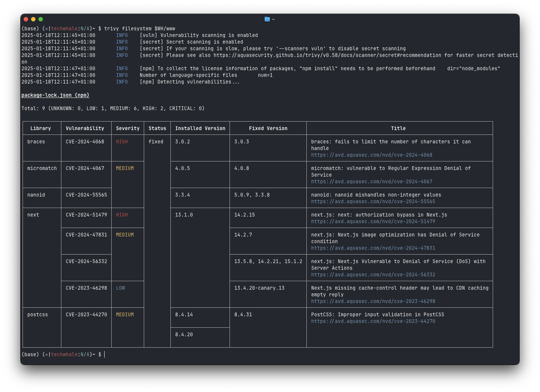This screenshot has width=540, height=392.
Task: Click the folder icon in title bar
Action: pos(267,19)
